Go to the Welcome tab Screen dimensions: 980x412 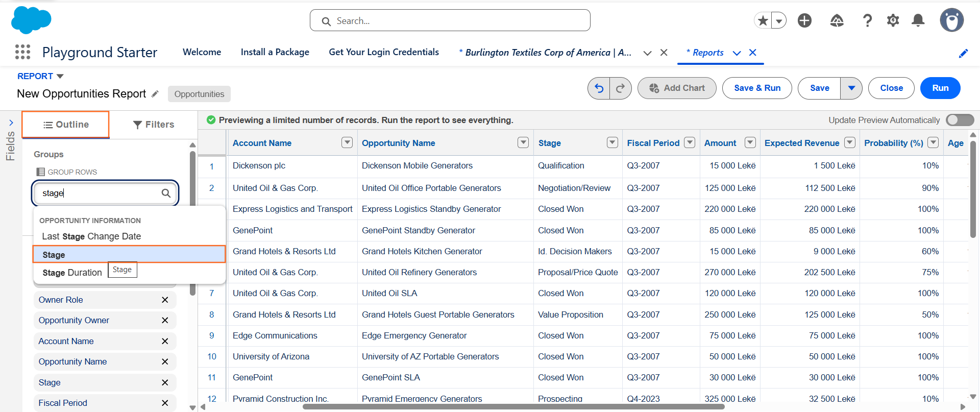click(x=202, y=52)
